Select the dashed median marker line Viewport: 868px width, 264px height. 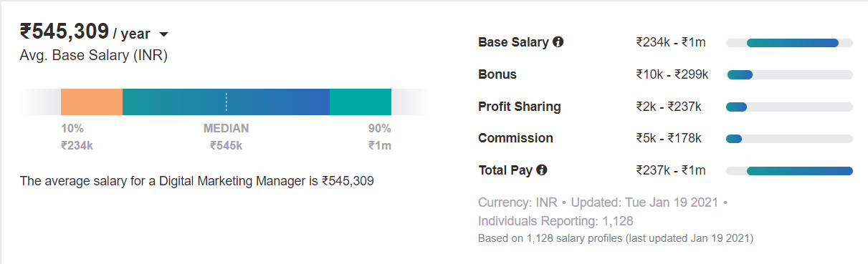tap(226, 102)
